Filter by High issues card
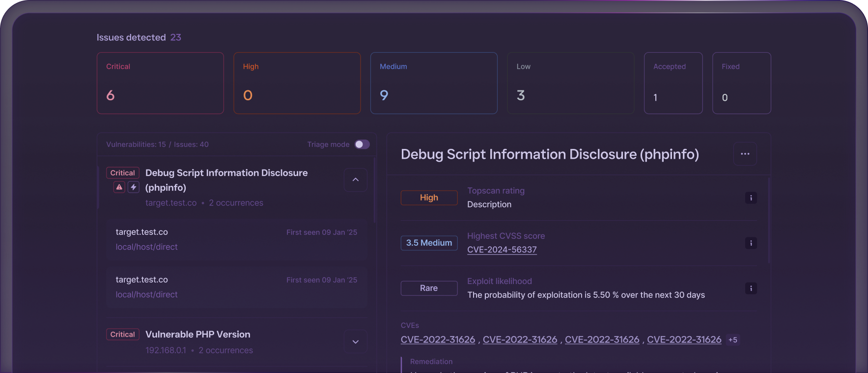This screenshot has width=868, height=373. click(x=297, y=83)
